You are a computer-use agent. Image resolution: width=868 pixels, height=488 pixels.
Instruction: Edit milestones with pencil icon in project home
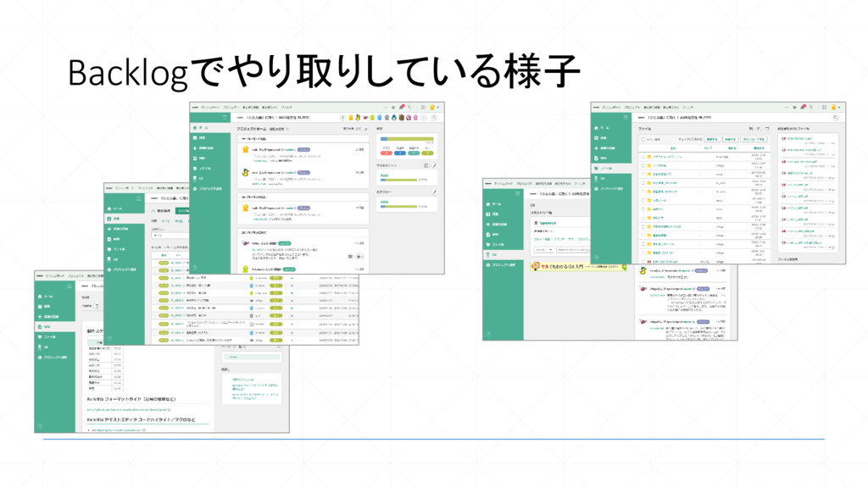(x=434, y=165)
